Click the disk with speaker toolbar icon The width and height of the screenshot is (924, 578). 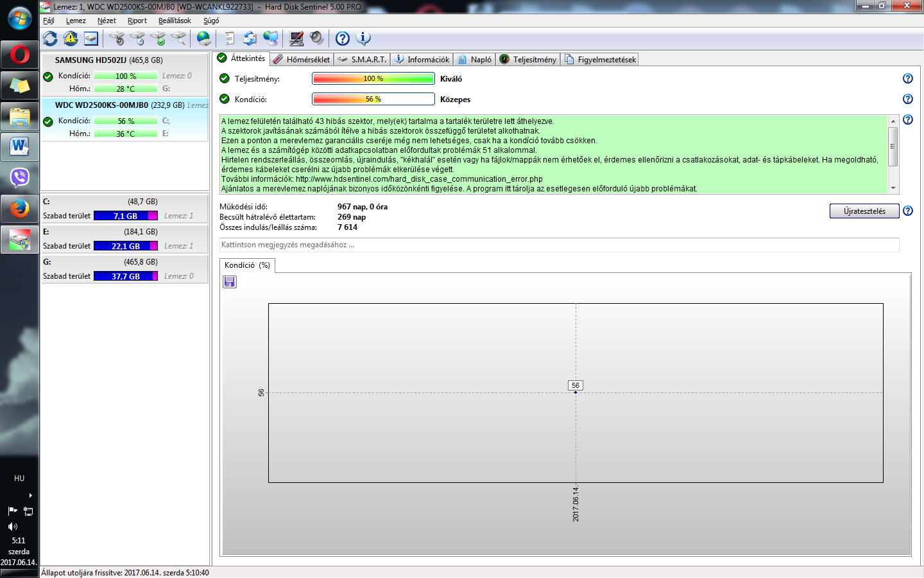[x=117, y=39]
